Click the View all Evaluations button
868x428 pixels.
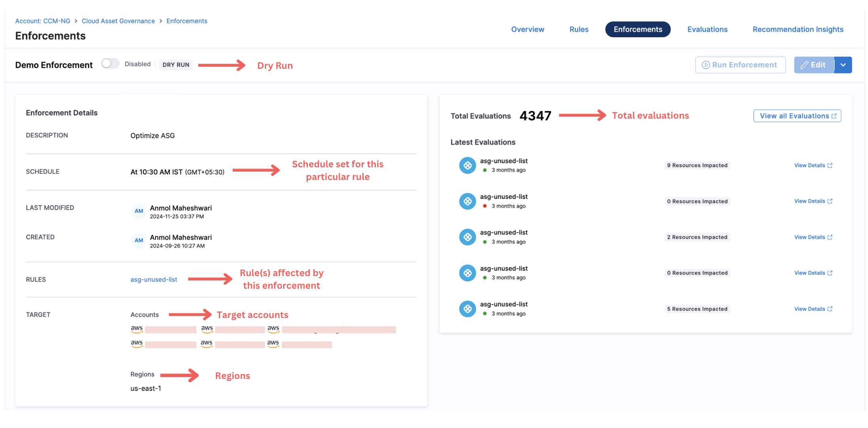(x=797, y=116)
